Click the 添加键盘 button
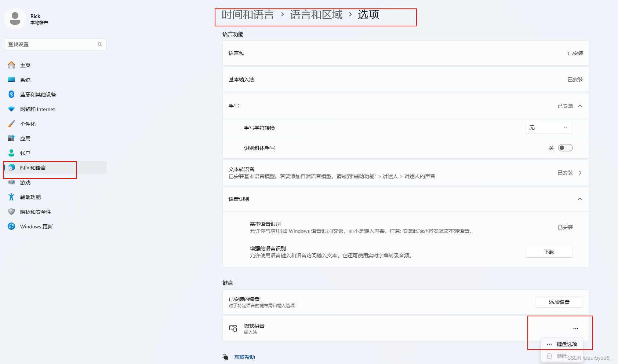Viewport: 618px width, 364px height. 559,302
